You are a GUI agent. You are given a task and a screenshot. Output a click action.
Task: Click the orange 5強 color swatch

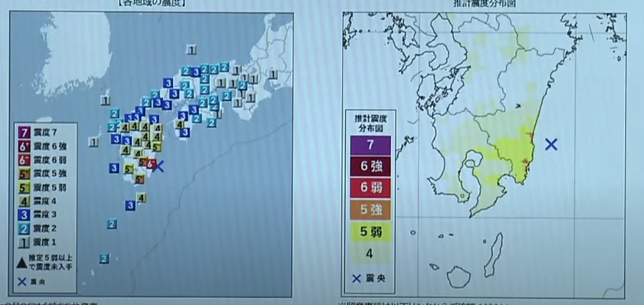(x=370, y=210)
